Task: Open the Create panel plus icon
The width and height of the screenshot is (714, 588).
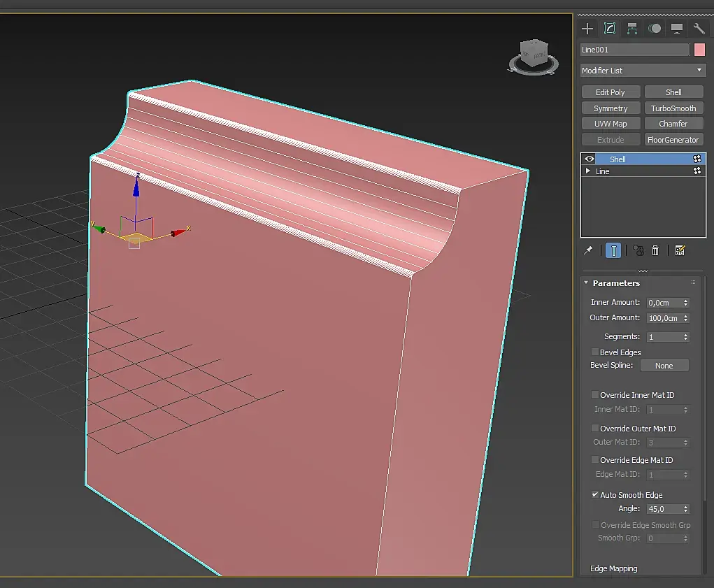Action: [587, 29]
